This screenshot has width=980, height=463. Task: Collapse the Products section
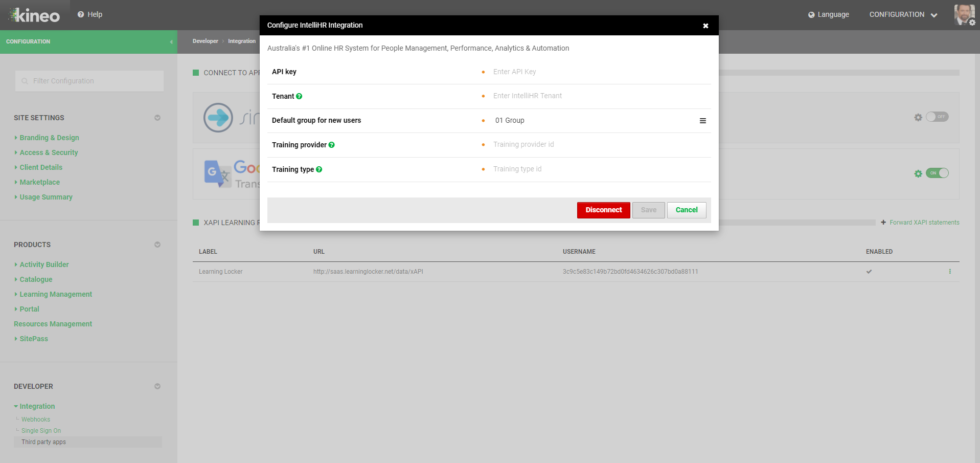(x=157, y=245)
